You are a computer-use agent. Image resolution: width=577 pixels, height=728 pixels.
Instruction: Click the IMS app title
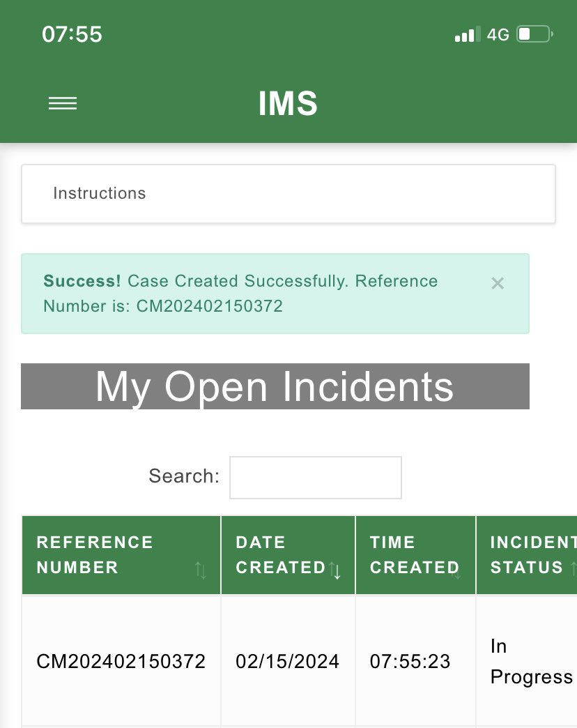[288, 103]
